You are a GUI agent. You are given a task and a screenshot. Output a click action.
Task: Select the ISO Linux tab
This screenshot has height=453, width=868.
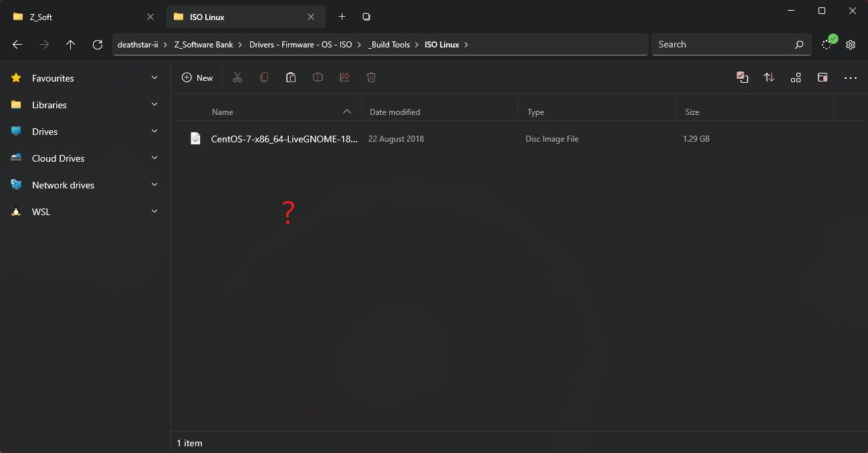point(245,17)
